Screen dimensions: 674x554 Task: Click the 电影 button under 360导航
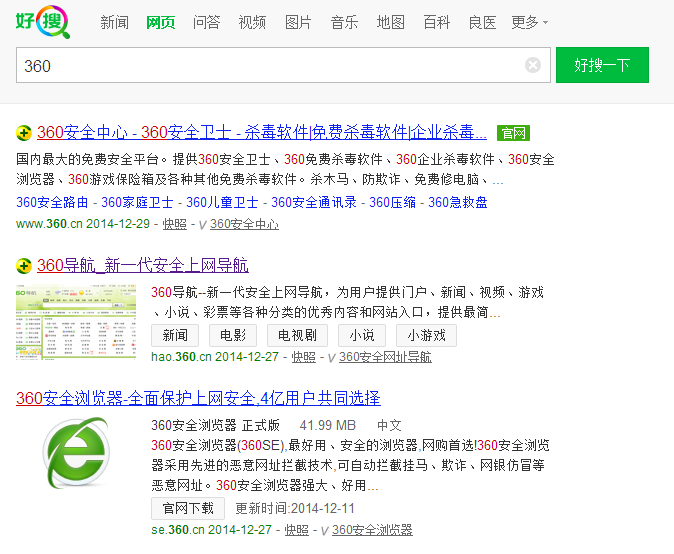[x=233, y=335]
